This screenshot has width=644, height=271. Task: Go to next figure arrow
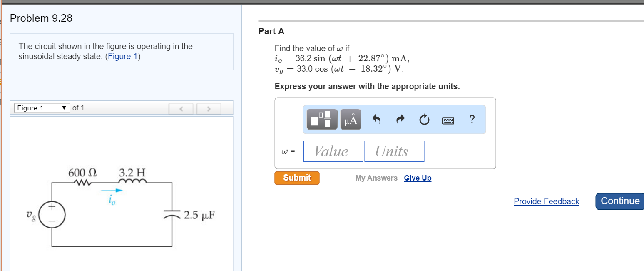tap(209, 109)
